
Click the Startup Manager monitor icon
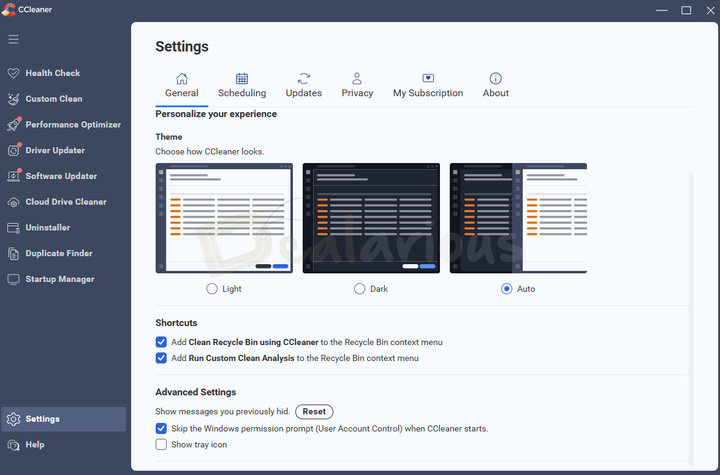pyautogui.click(x=13, y=279)
